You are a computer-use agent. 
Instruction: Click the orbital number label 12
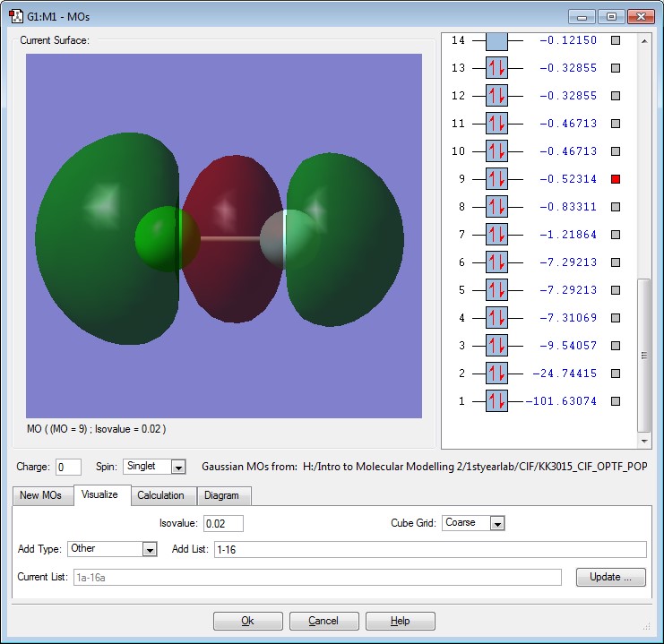[x=458, y=96]
